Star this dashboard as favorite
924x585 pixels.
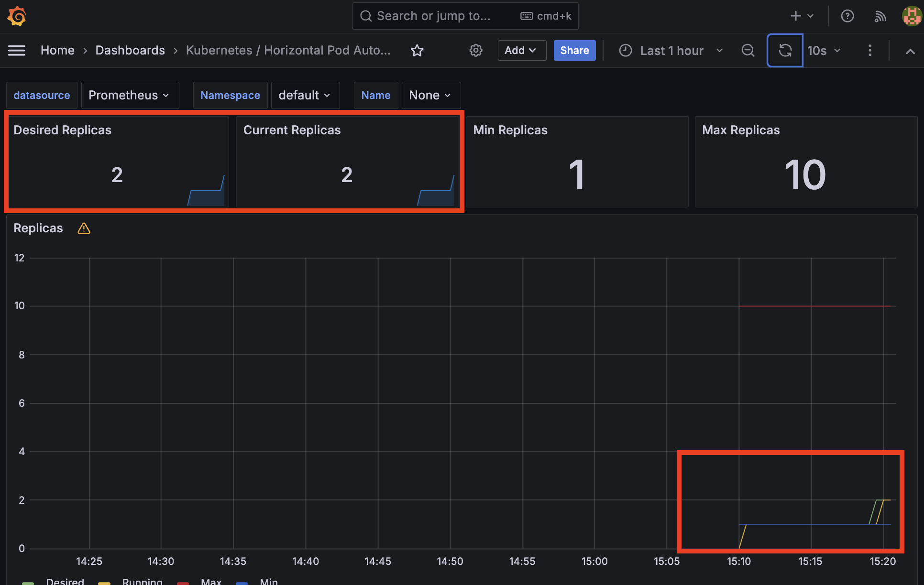coord(417,51)
